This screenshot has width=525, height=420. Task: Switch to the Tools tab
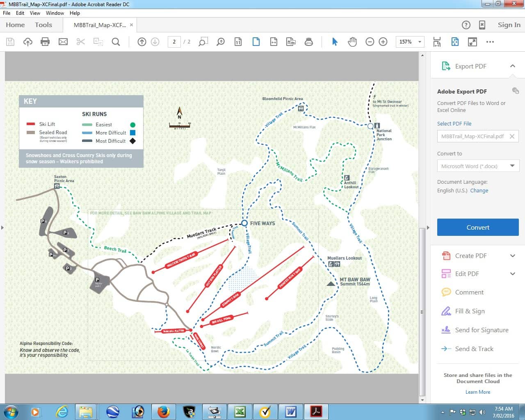coord(43,25)
